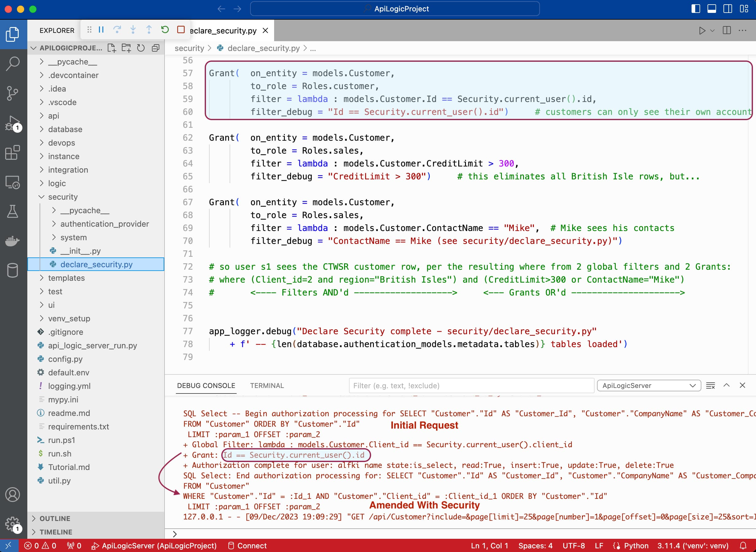This screenshot has width=756, height=552.
Task: Open the ApiLogicServer session dropdown
Action: click(649, 386)
